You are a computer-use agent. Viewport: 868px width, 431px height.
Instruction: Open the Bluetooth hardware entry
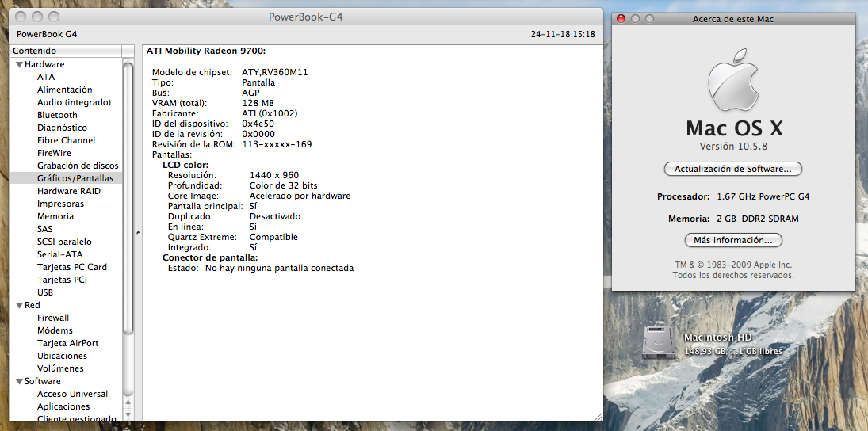[58, 115]
